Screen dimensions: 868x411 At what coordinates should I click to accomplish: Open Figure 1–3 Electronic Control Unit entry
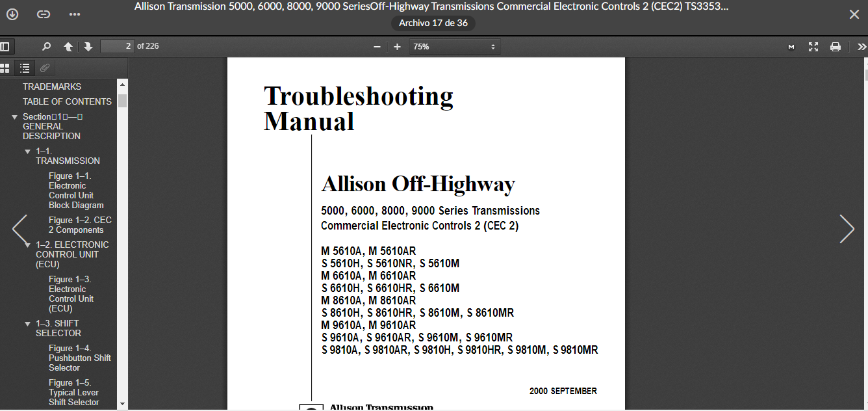pos(71,294)
